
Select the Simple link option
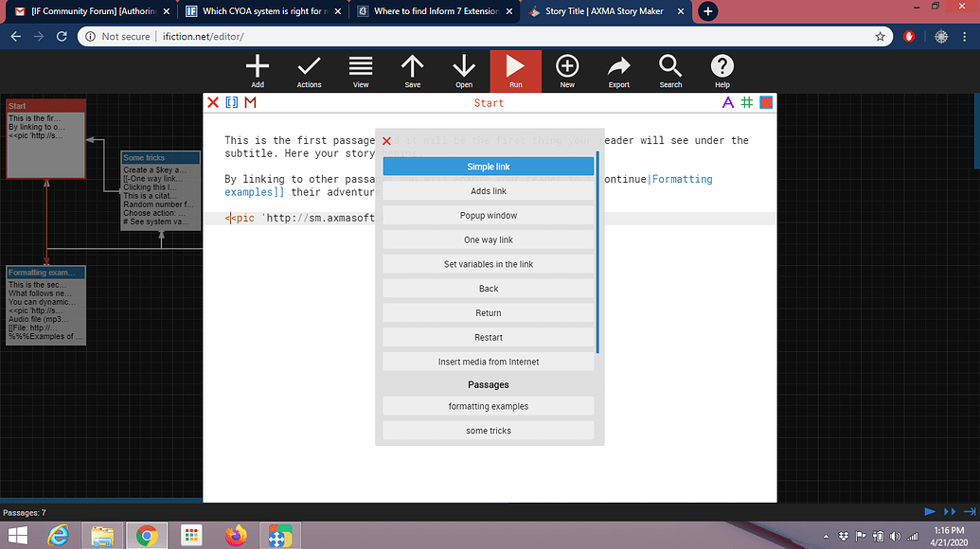[x=489, y=167]
